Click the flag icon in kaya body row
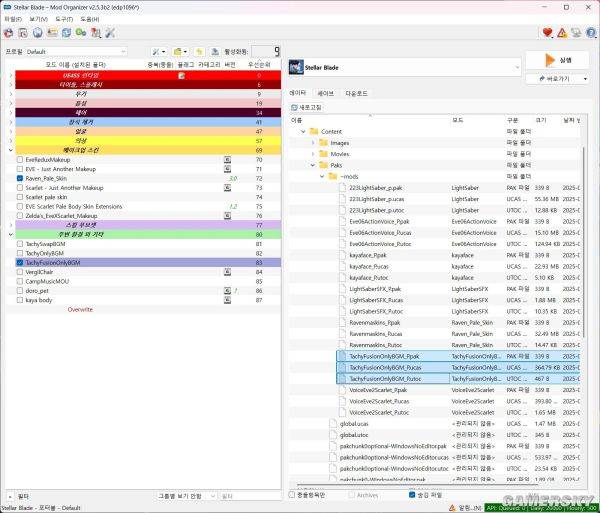The height and width of the screenshot is (513, 600). point(227,300)
